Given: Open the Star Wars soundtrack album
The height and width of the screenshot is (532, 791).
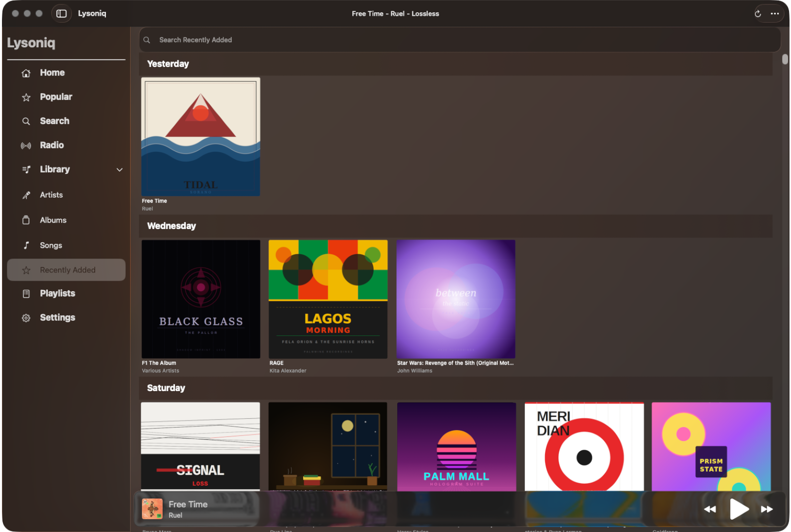Looking at the screenshot, I should click(455, 299).
